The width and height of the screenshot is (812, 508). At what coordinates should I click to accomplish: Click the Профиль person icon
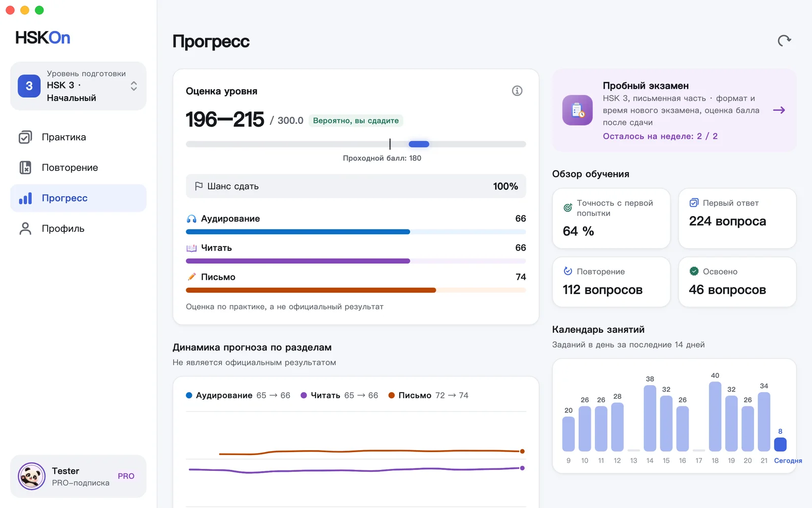coord(25,229)
